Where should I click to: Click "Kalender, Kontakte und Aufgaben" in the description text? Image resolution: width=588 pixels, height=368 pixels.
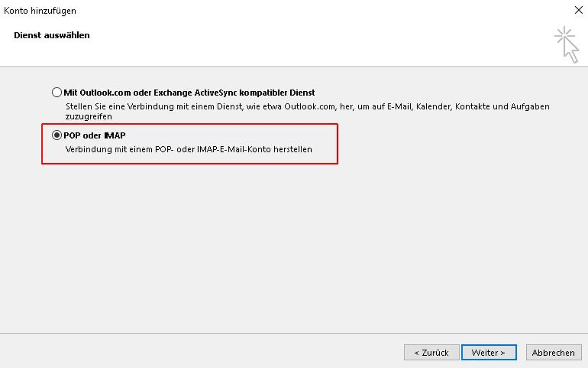483,106
